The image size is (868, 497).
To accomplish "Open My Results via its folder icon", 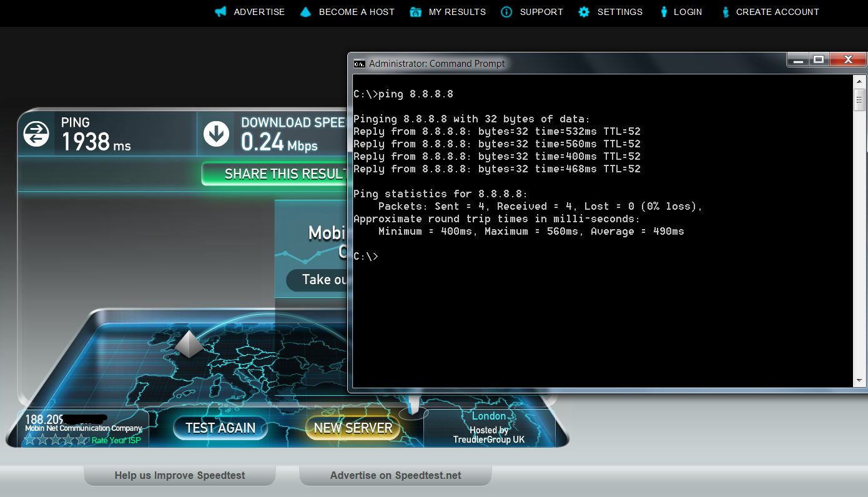I will (415, 12).
